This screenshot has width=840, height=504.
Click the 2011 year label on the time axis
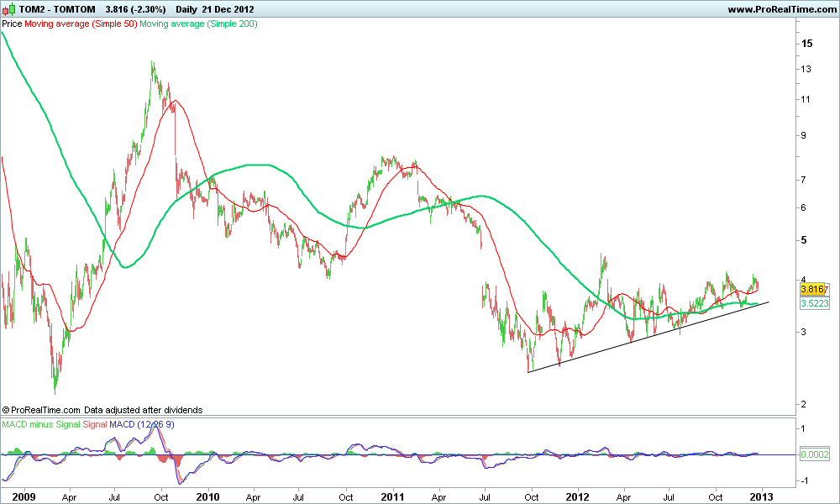392,497
